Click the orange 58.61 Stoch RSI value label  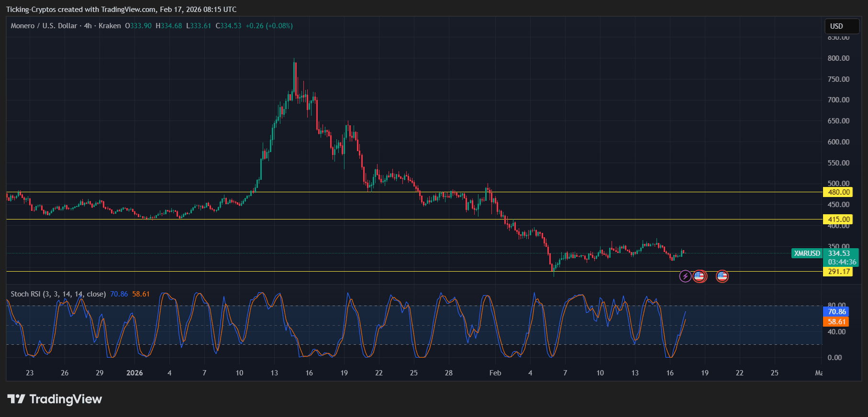[836, 322]
